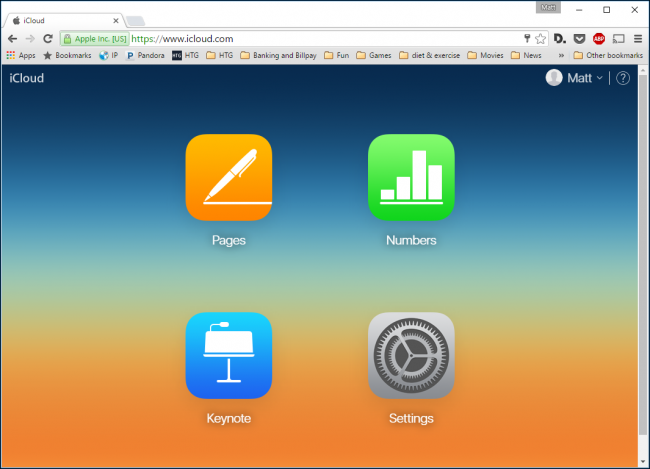Click the browser forward arrow
Screen dimensions: 650x469
coord(30,39)
